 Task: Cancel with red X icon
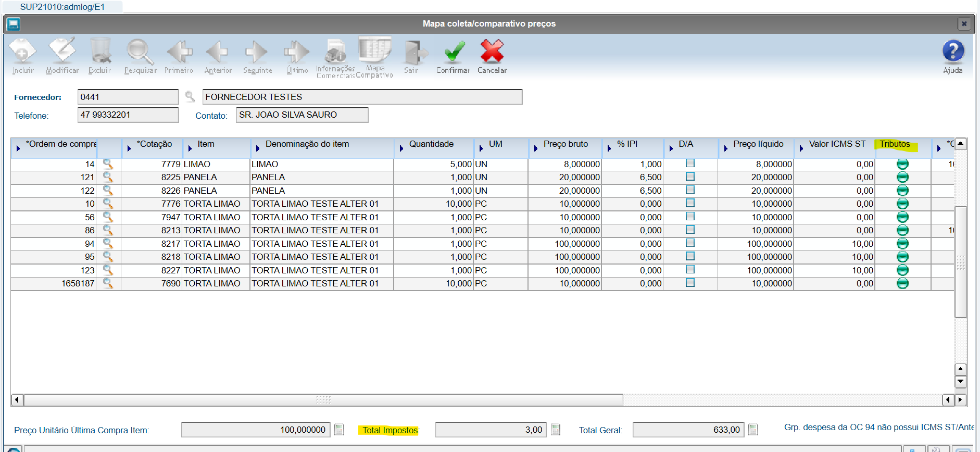pyautogui.click(x=492, y=56)
